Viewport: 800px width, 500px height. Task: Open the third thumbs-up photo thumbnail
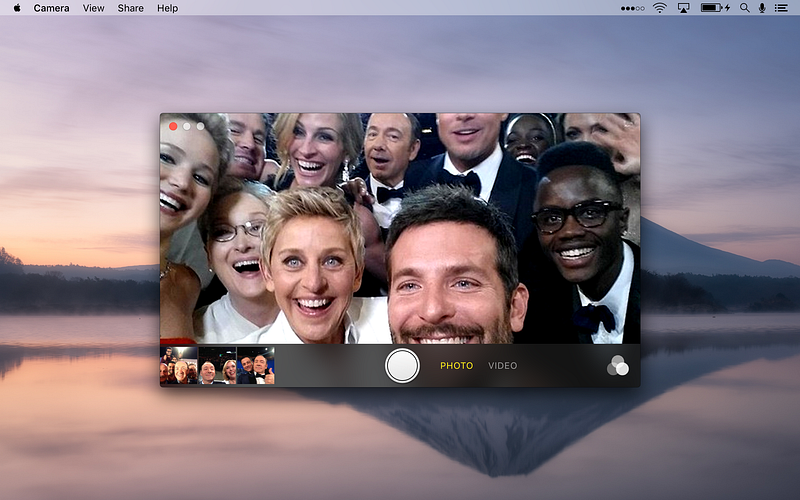(x=256, y=365)
